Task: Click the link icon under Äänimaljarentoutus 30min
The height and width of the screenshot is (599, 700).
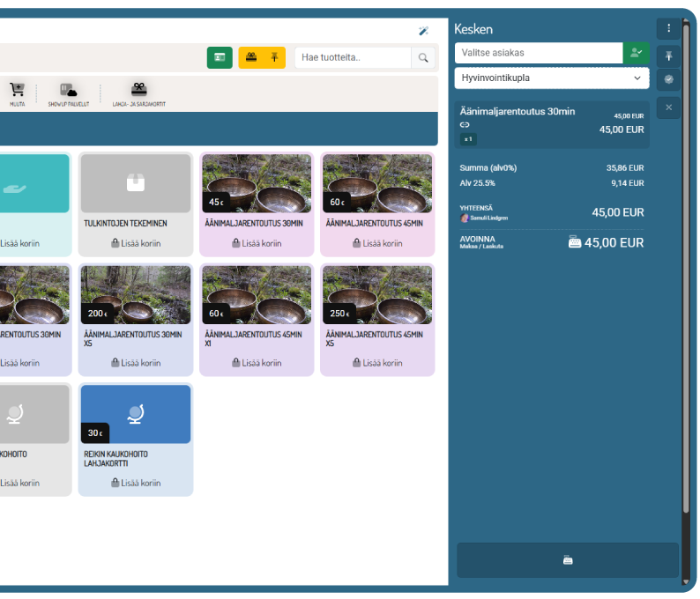Action: 465,125
